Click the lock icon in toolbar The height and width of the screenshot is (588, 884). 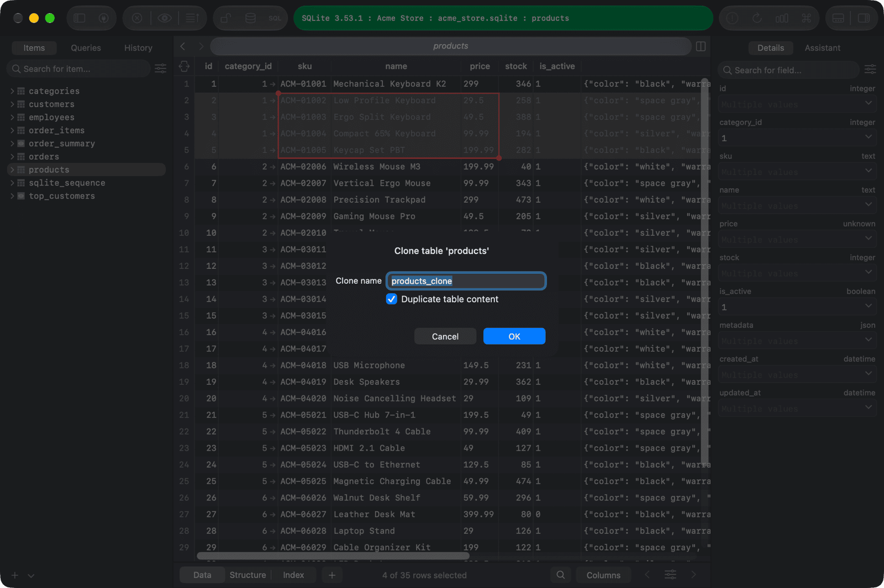click(225, 18)
